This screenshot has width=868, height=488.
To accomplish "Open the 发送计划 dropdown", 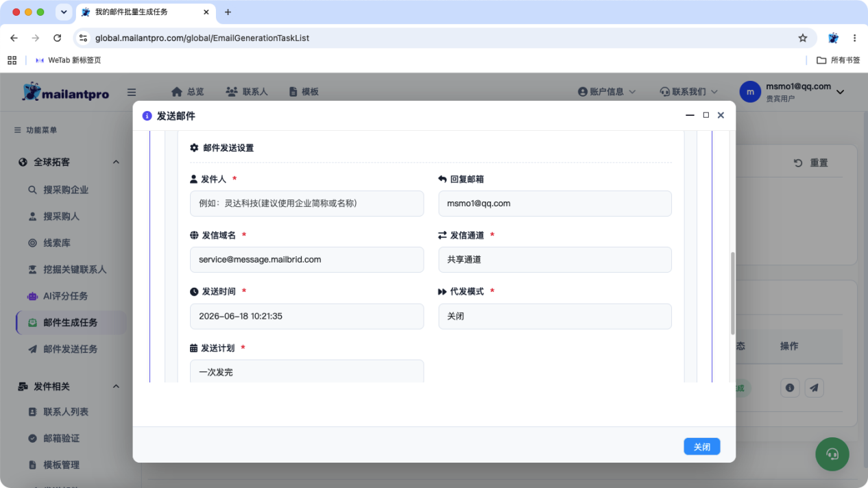I will click(x=306, y=371).
